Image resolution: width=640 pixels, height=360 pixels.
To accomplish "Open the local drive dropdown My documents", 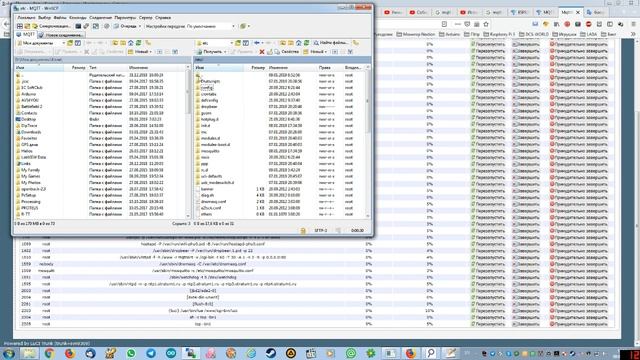I will [41, 43].
